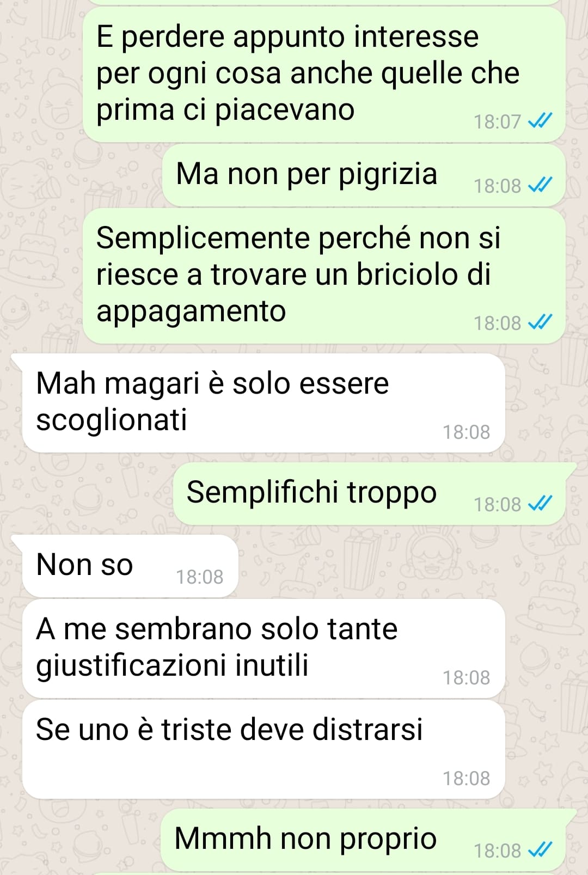Viewport: 588px width, 875px height.
Task: Tap the "Semplicemente perché non si riesce" bubble
Action: point(324,276)
